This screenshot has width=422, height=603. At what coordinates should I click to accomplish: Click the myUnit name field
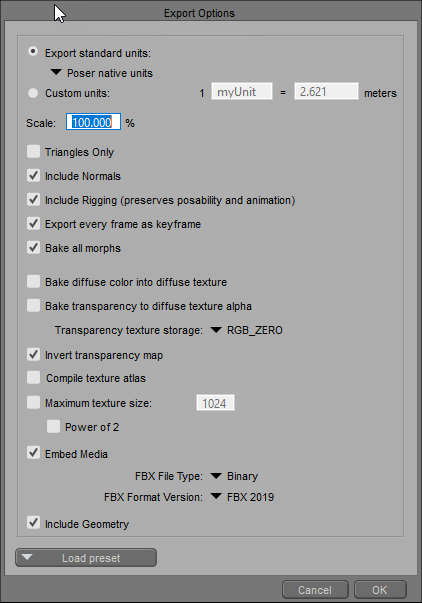(x=242, y=92)
